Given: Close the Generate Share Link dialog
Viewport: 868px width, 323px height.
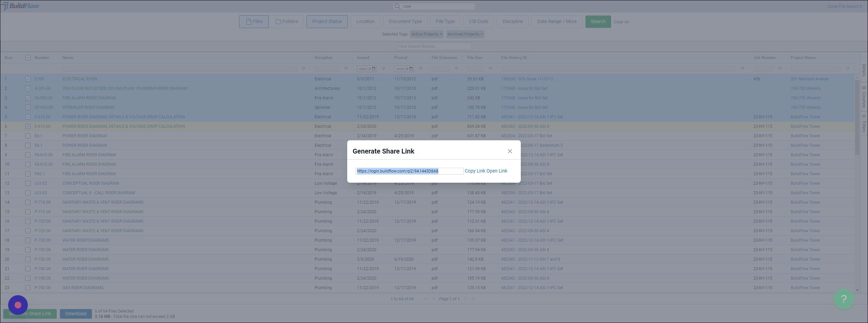Looking at the screenshot, I should 510,151.
